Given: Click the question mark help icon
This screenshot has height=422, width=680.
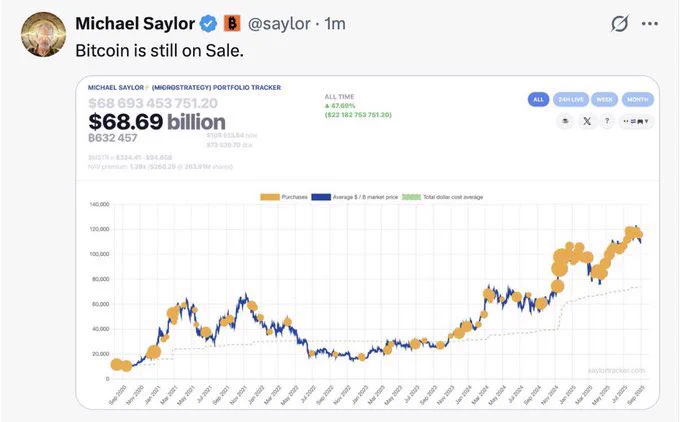Looking at the screenshot, I should 607,121.
